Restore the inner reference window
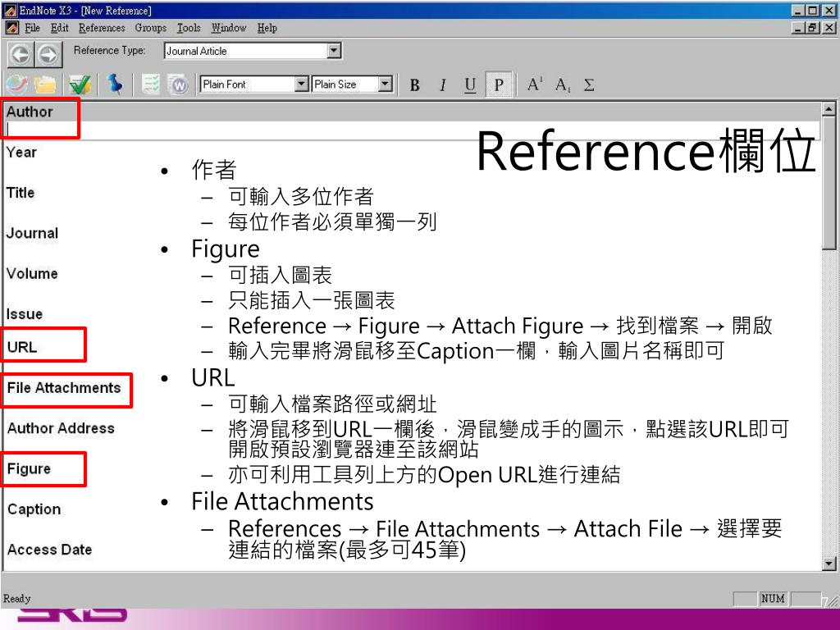This screenshot has height=630, width=840. coord(813,27)
